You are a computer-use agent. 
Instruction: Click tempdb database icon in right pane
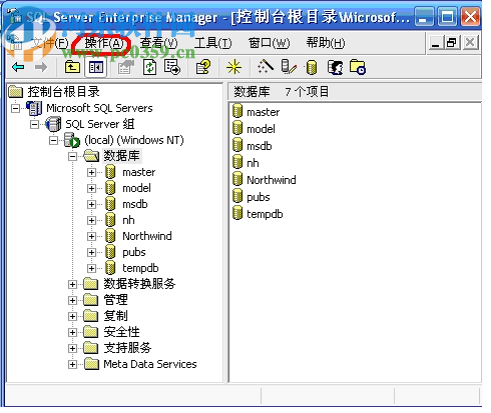[x=237, y=213]
